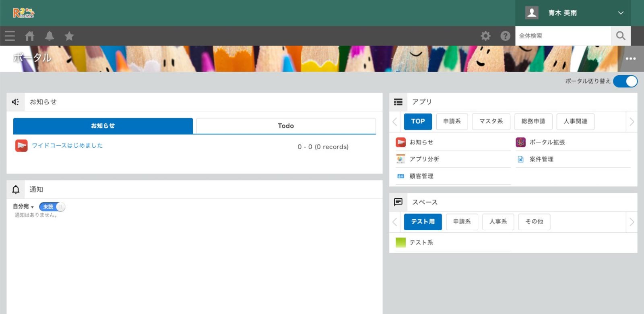Open favorites star icon
The image size is (644, 314).
[69, 36]
